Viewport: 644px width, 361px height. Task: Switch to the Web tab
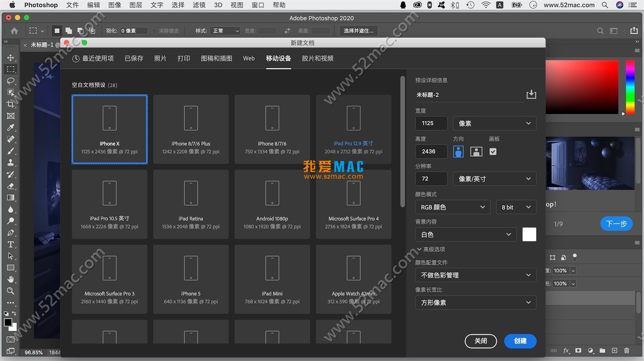[x=249, y=58]
